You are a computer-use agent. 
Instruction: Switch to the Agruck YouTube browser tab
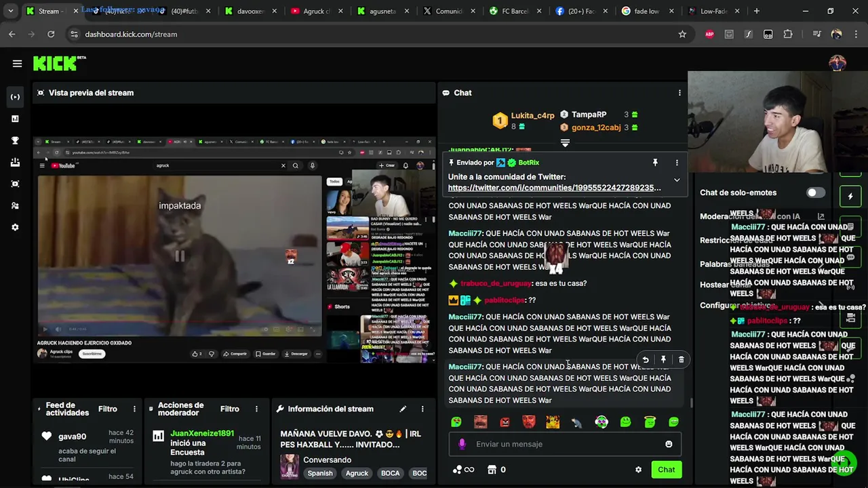point(316,11)
